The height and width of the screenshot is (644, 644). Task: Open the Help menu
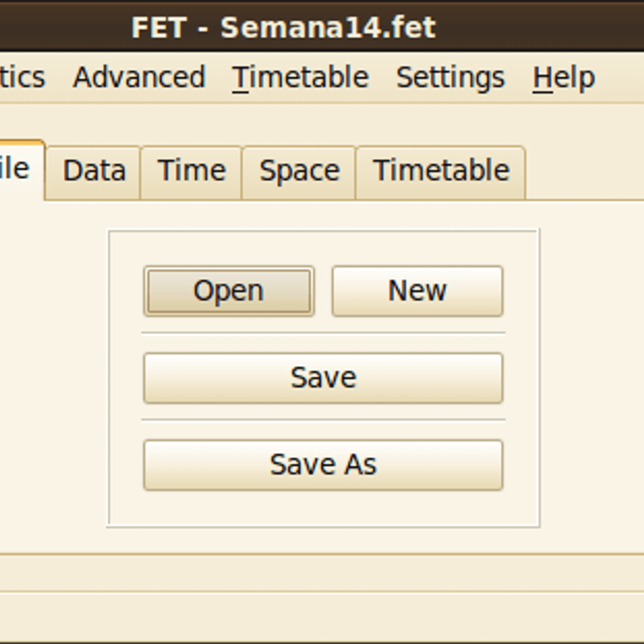(563, 77)
